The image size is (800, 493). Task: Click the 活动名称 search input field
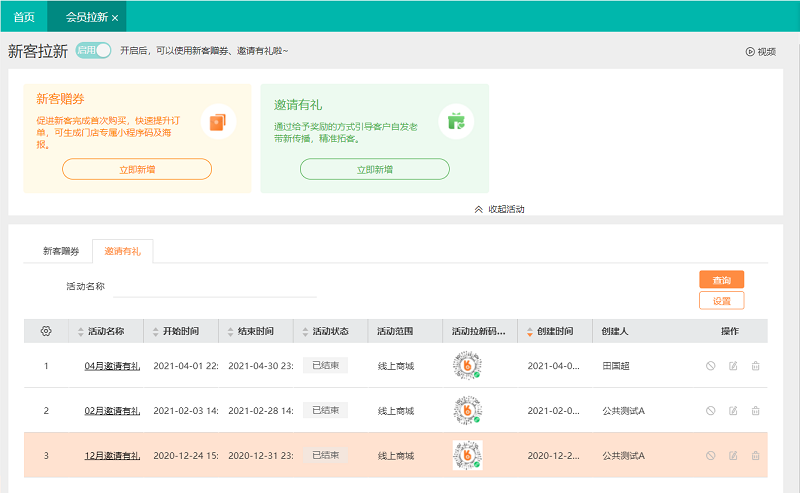pos(214,287)
